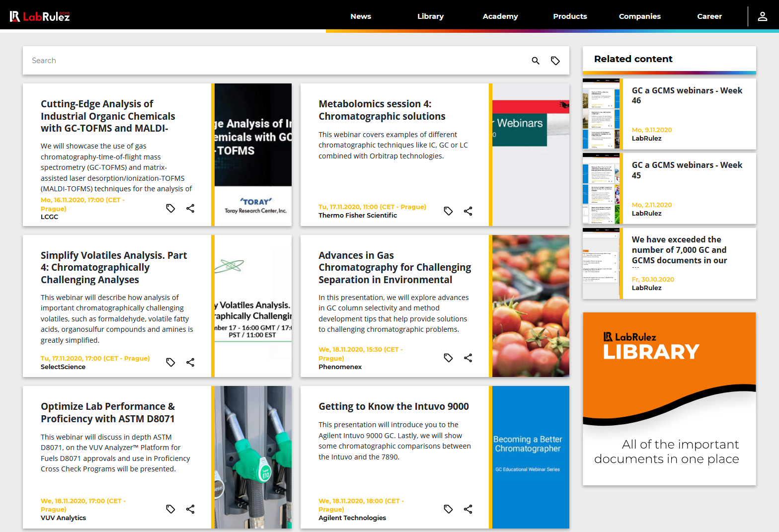
Task: Navigate to Companies
Action: (639, 16)
